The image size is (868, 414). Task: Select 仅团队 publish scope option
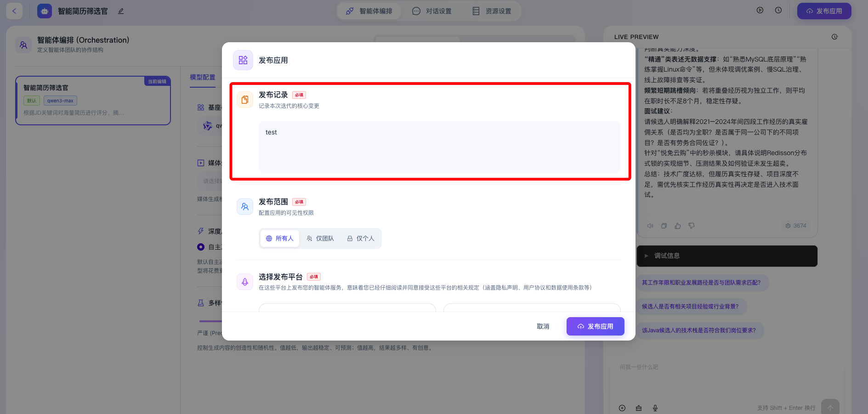click(320, 239)
